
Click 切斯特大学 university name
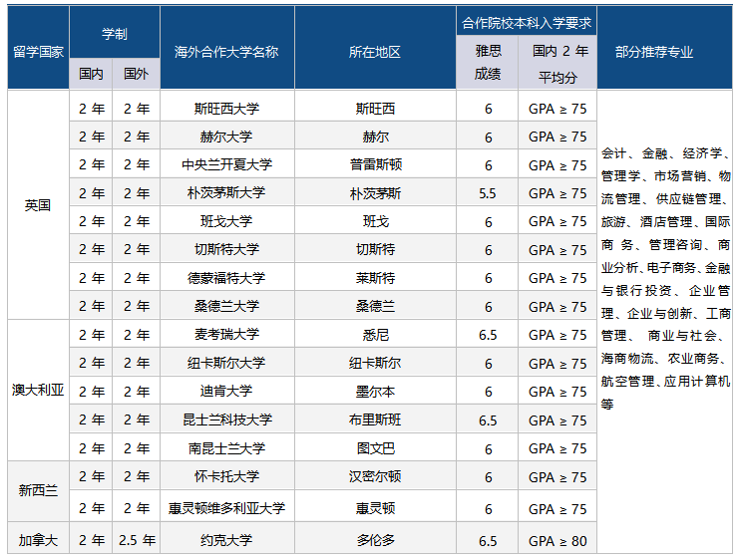pyautogui.click(x=226, y=249)
